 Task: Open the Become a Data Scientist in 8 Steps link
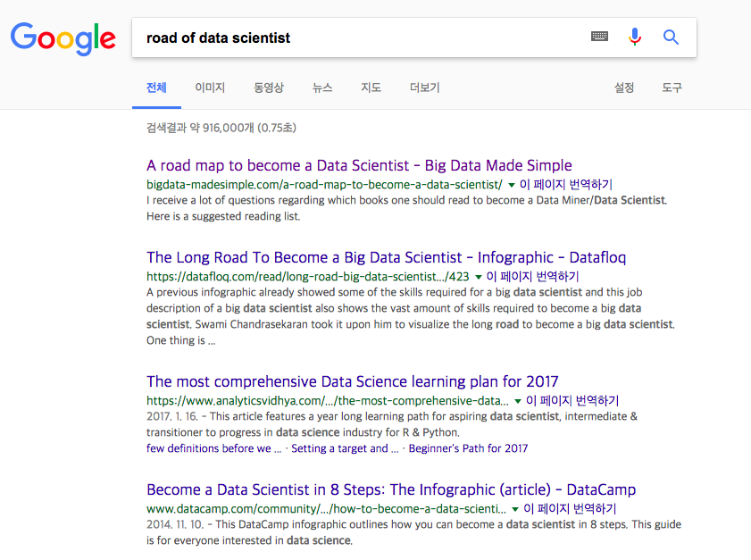point(391,489)
